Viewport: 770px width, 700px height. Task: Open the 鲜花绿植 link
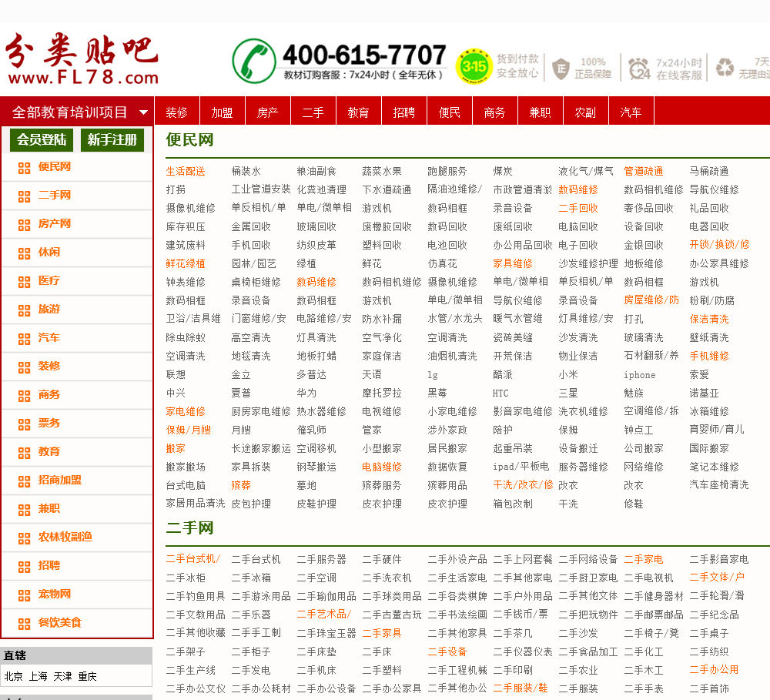pos(186,263)
